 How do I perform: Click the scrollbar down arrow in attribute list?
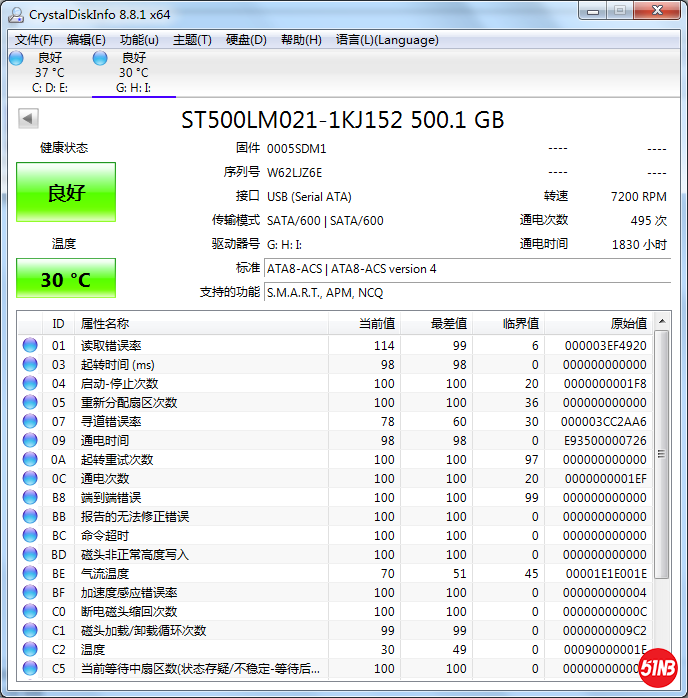(x=662, y=668)
